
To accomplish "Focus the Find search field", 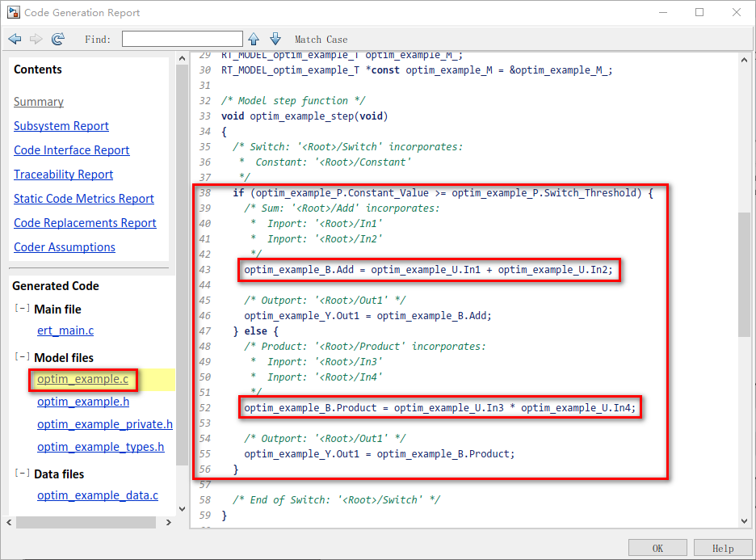I will pos(183,39).
